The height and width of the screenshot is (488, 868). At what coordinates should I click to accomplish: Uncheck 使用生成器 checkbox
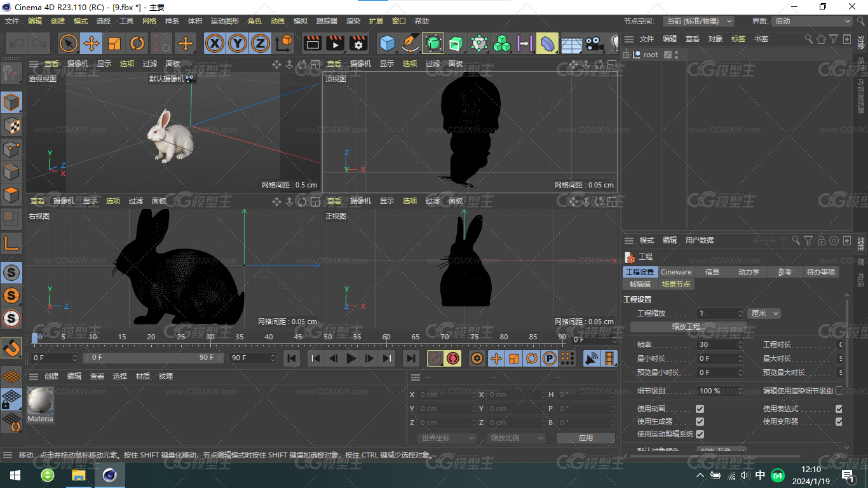pos(700,421)
